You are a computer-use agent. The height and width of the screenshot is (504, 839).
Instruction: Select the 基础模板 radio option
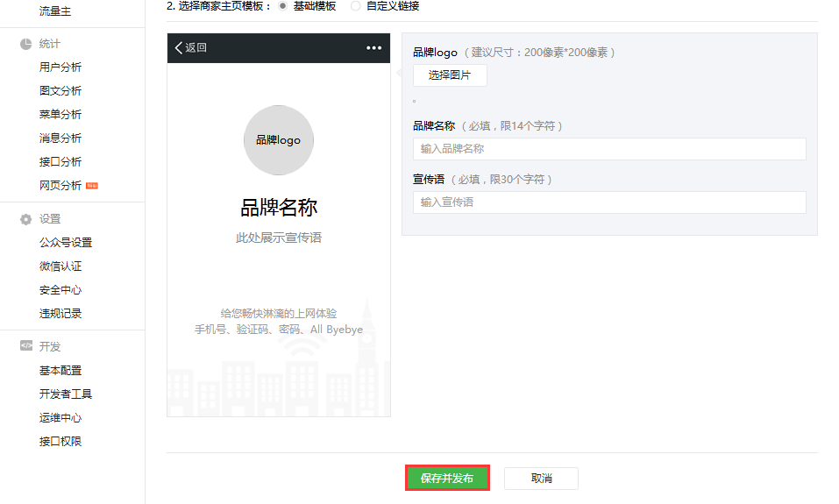coord(282,6)
